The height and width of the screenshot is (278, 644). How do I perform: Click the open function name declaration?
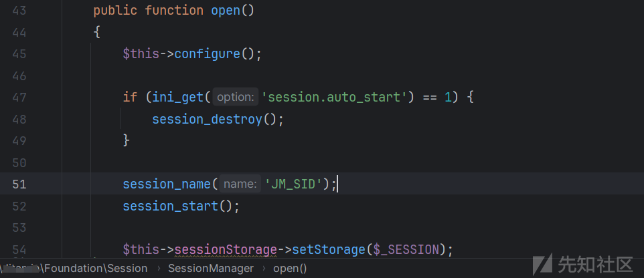[226, 11]
